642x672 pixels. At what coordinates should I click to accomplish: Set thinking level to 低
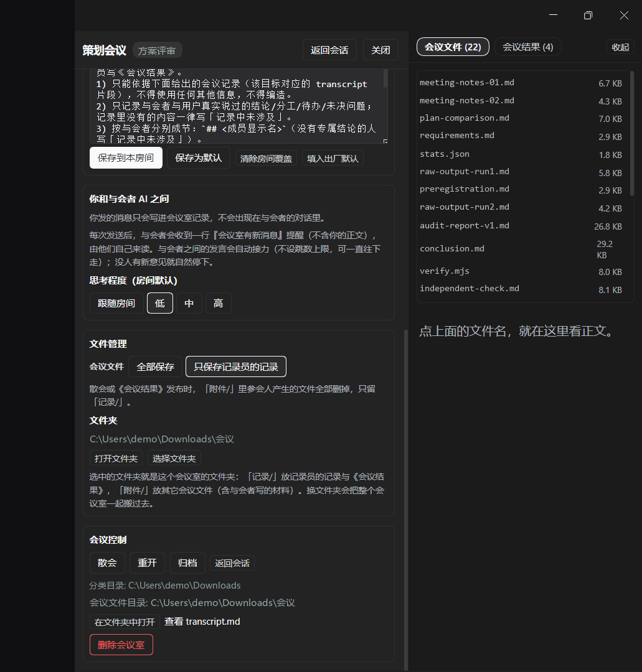pos(160,303)
